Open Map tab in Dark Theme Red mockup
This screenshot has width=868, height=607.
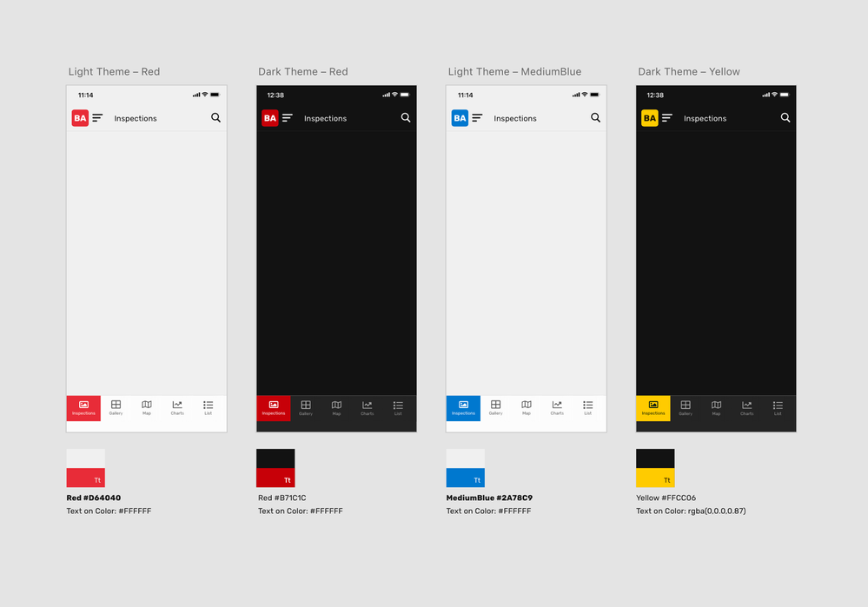click(336, 408)
